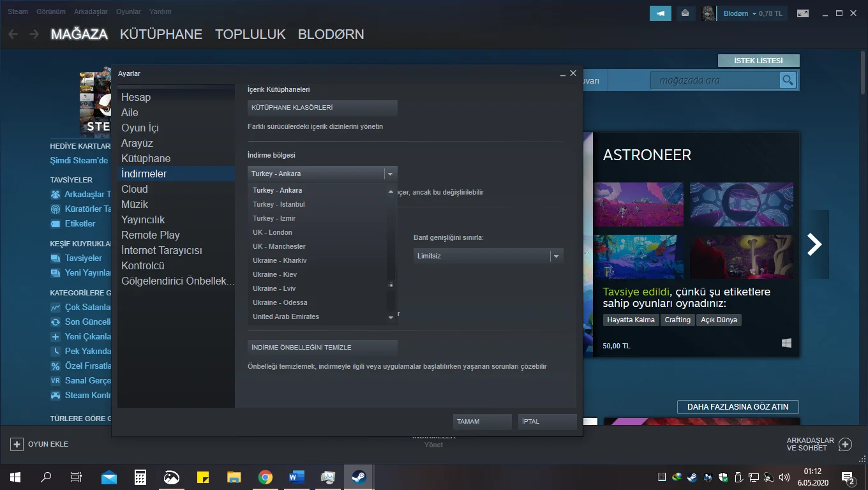This screenshot has width=868, height=490.
Task: Launch Big Picture mode icon
Action: [803, 13]
